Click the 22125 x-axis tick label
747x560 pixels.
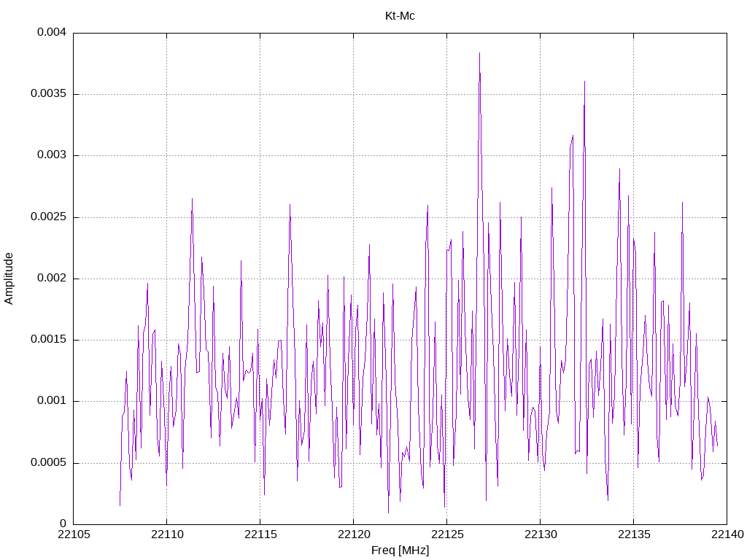[x=447, y=534]
